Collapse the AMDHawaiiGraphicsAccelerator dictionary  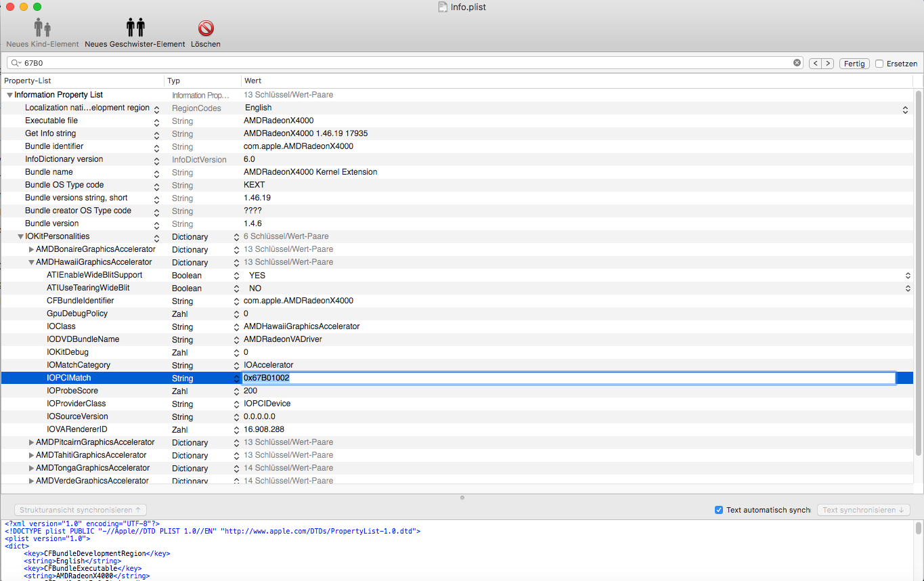(32, 263)
